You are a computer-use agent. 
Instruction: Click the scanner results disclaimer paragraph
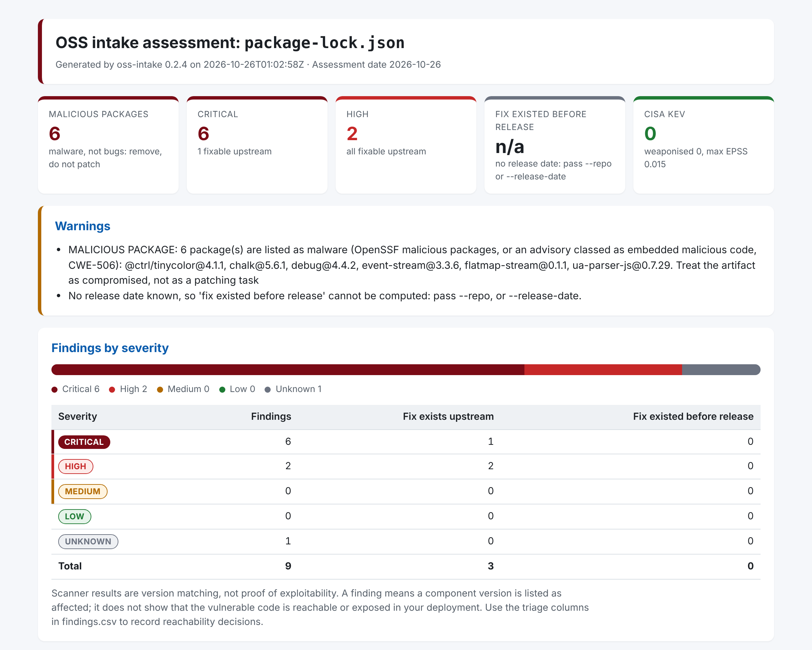click(x=320, y=607)
